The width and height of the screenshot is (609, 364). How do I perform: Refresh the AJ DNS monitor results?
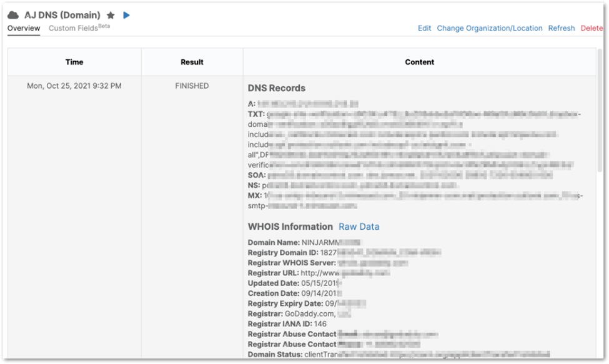pyautogui.click(x=561, y=28)
